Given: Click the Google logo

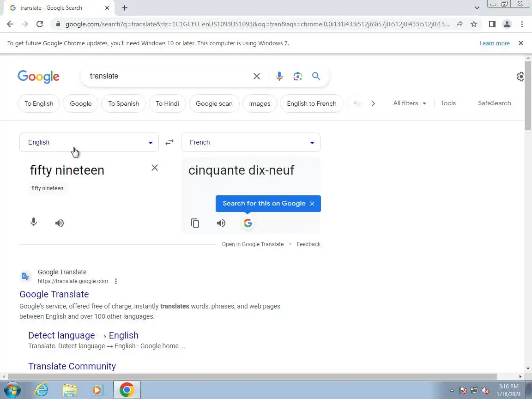Looking at the screenshot, I should (x=38, y=77).
